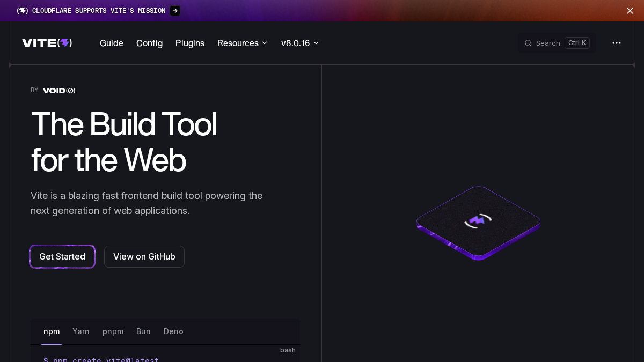Click the npm create vite@latest command
644x362 pixels.
(x=101, y=359)
